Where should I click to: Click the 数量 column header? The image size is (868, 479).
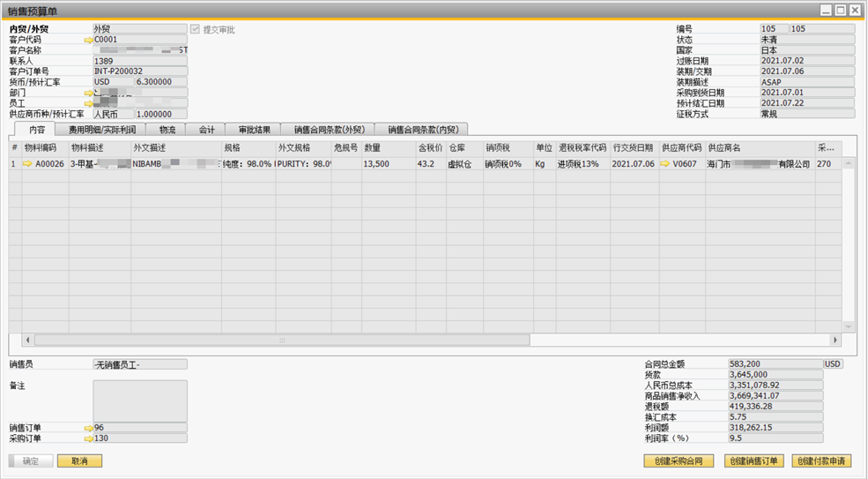tap(389, 148)
